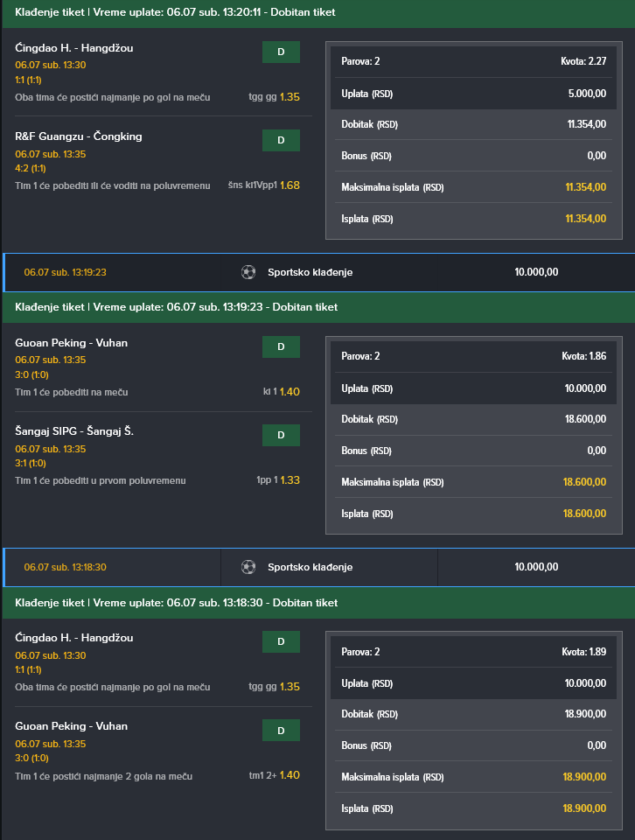The height and width of the screenshot is (840, 635).
Task: Click Sportsko klađenje label in 13:19:23 row
Action: [310, 272]
